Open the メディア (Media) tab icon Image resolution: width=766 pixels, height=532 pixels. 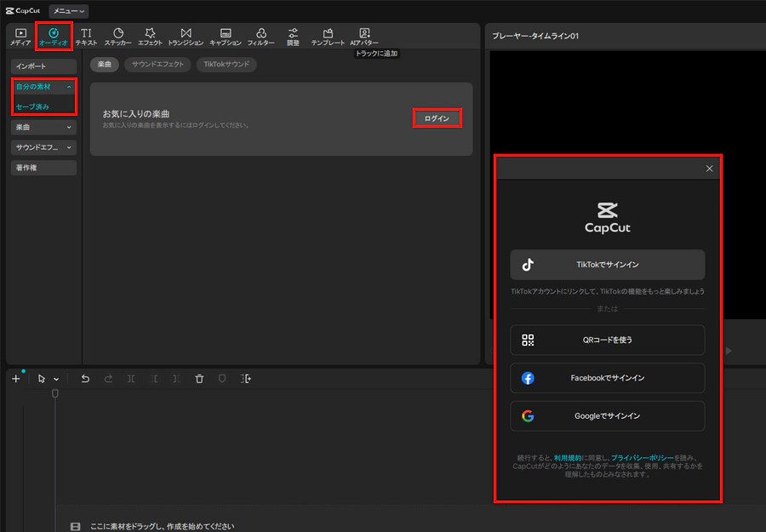[20, 37]
